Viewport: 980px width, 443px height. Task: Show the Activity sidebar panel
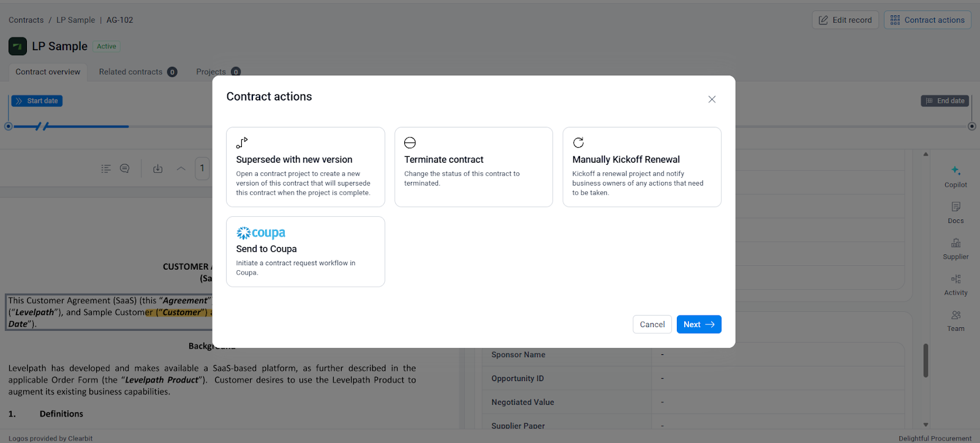tap(956, 284)
